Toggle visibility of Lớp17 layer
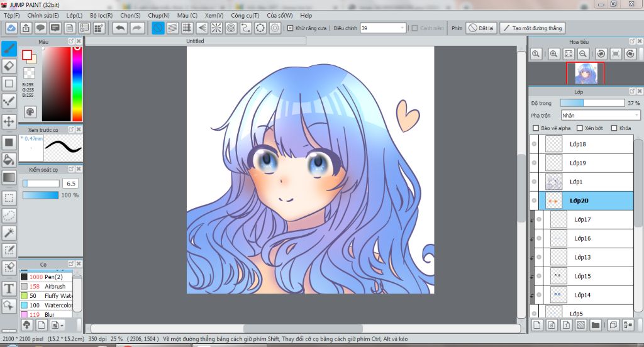644x347 pixels. 539,219
